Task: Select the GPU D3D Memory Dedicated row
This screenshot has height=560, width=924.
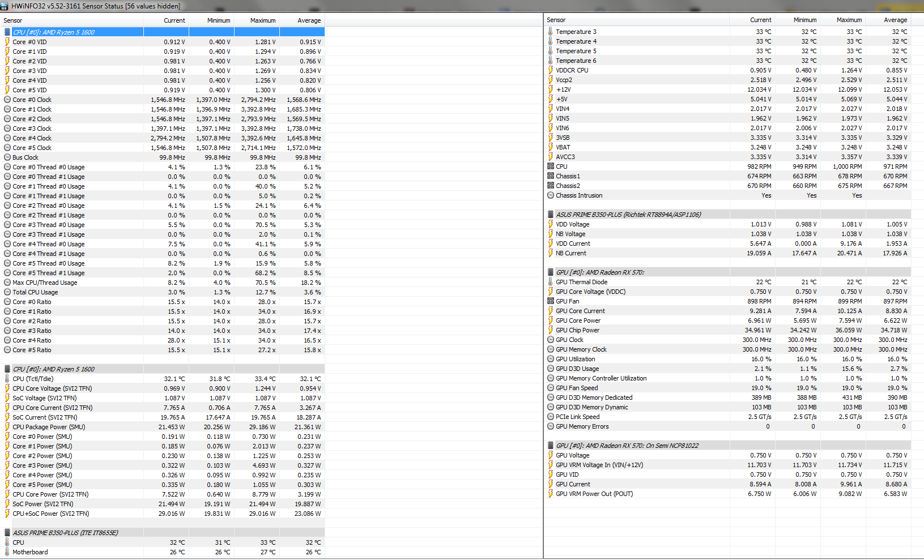Action: click(x=728, y=397)
